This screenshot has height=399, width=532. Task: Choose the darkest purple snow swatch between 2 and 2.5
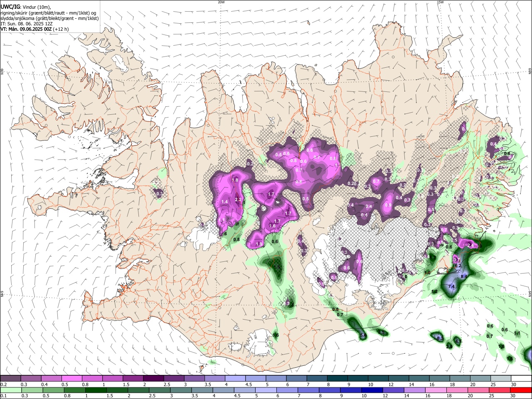click(153, 379)
